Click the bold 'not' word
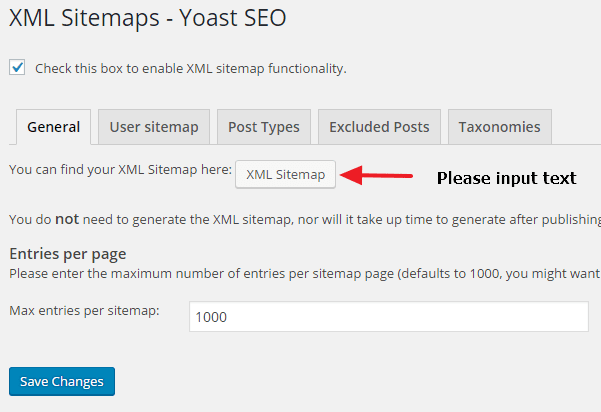The image size is (601, 412). (67, 219)
